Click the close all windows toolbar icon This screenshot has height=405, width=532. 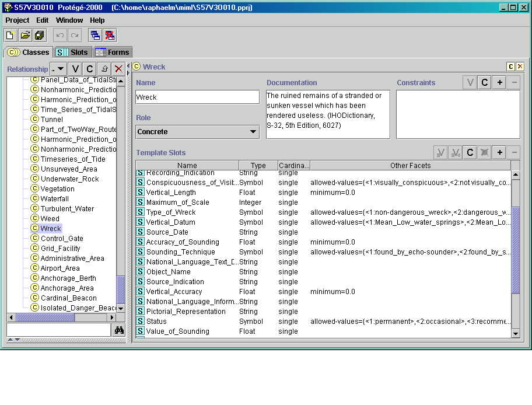[x=109, y=36]
